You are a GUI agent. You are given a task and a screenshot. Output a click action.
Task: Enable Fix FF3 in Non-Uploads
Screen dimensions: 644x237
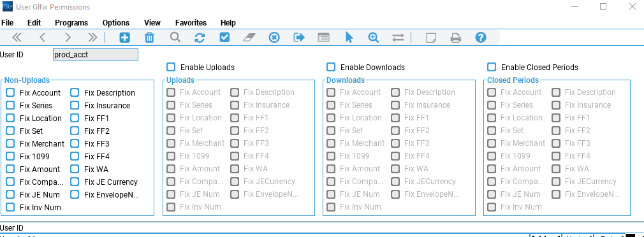(x=75, y=143)
